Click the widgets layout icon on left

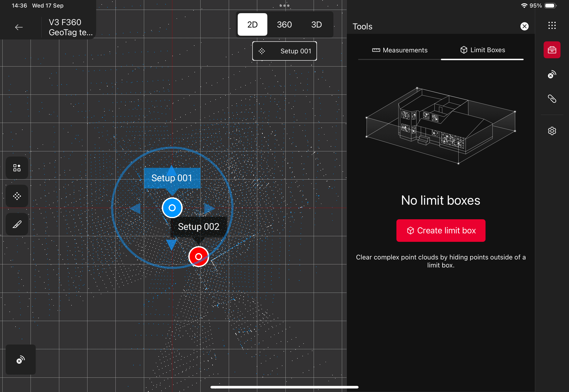(x=17, y=168)
